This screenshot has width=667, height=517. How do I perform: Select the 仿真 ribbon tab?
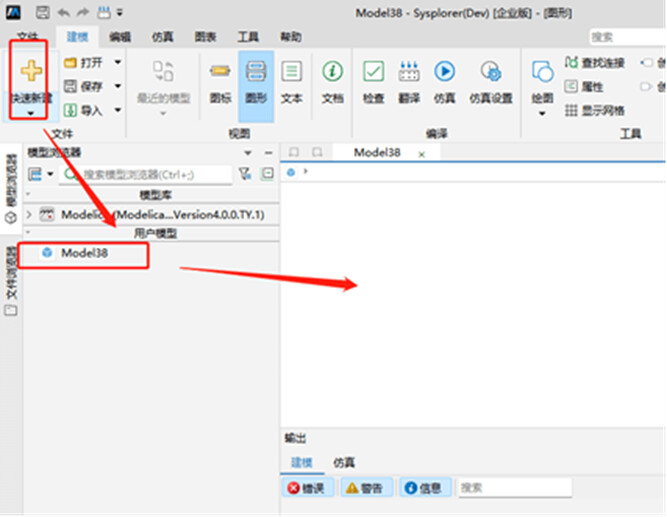(162, 37)
